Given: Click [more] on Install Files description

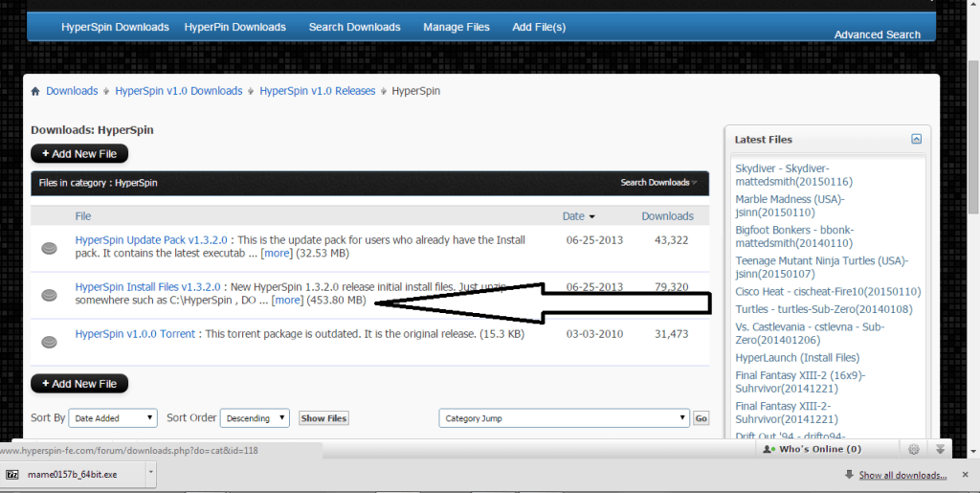Looking at the screenshot, I should tap(287, 301).
